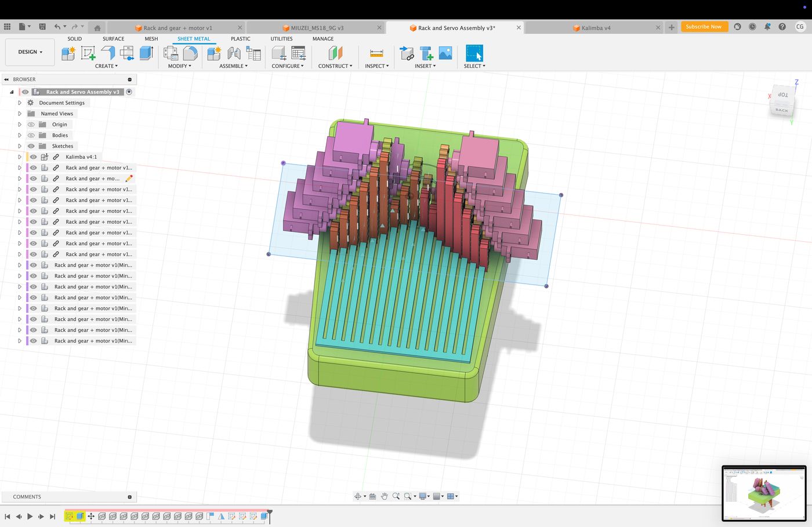Open a new design tab with plus button
Viewport: 812px width, 527px height.
point(671,27)
